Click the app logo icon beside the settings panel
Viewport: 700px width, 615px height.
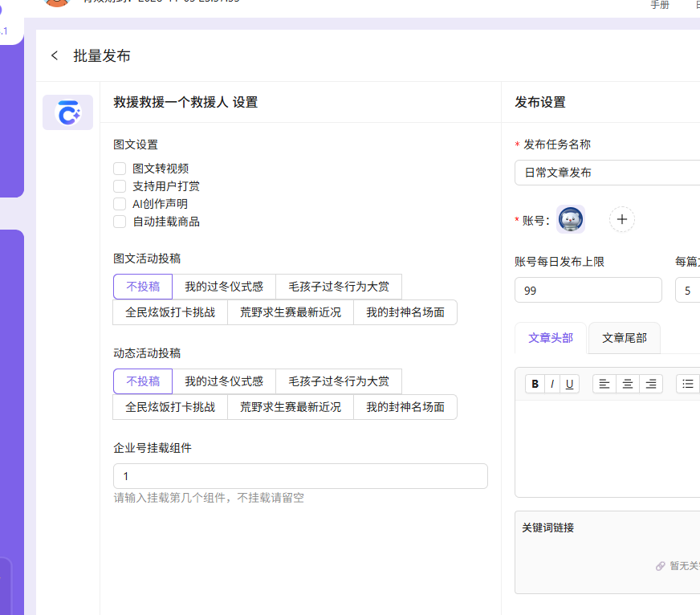tap(67, 112)
